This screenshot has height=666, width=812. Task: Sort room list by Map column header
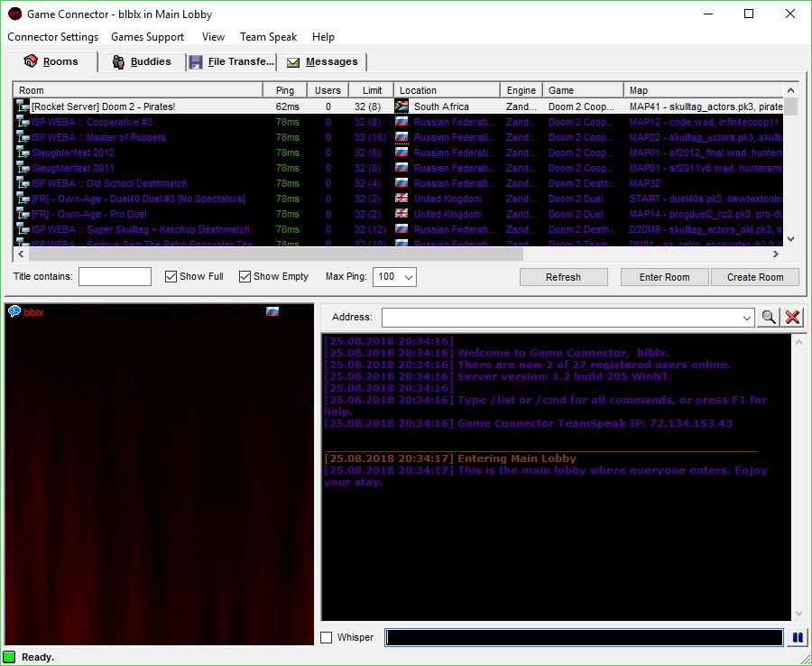pos(704,90)
